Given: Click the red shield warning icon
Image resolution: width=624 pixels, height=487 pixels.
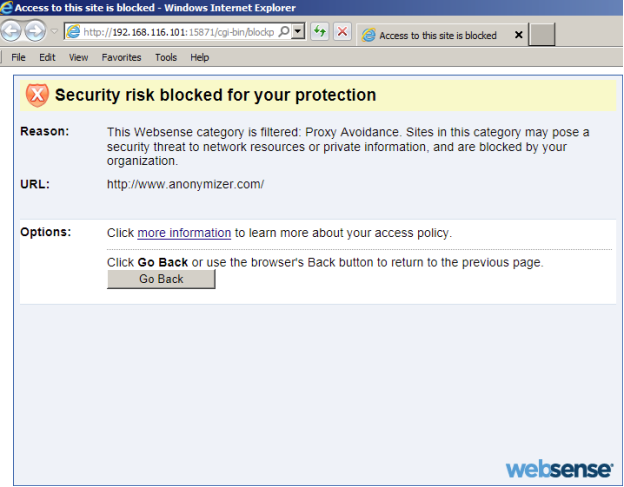Looking at the screenshot, I should click(x=37, y=95).
